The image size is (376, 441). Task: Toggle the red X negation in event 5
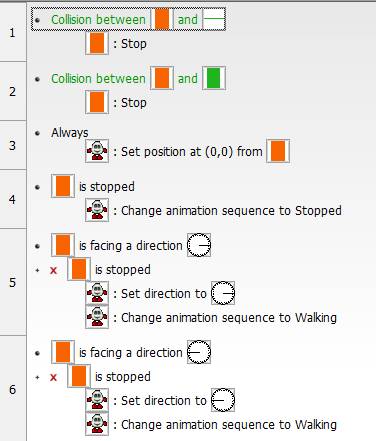pos(53,270)
